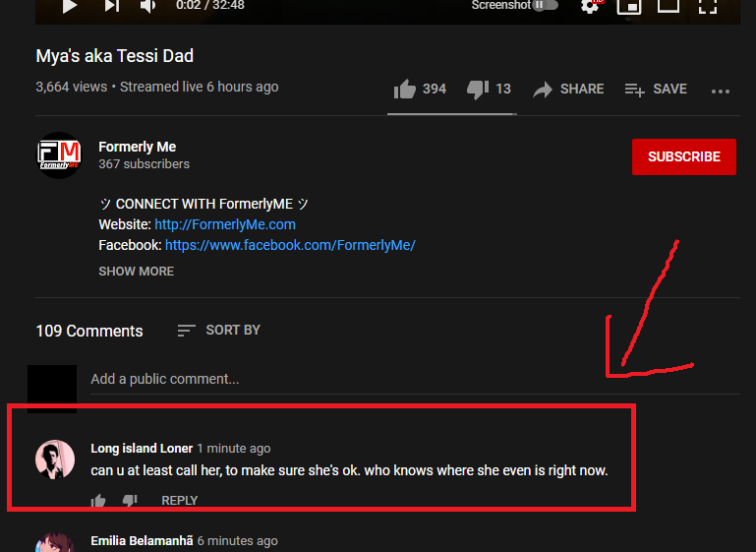This screenshot has width=756, height=552.
Task: Skip to the next video
Action: [x=112, y=5]
